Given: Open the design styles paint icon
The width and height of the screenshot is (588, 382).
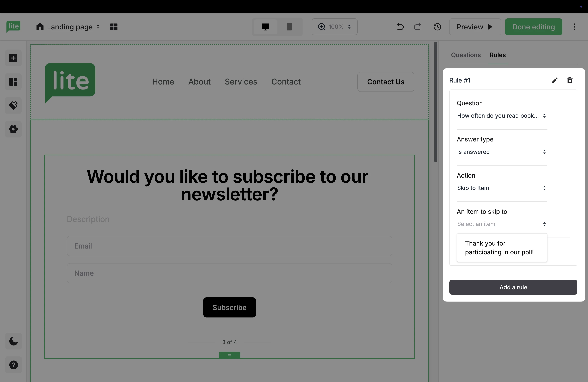Looking at the screenshot, I should (13, 105).
